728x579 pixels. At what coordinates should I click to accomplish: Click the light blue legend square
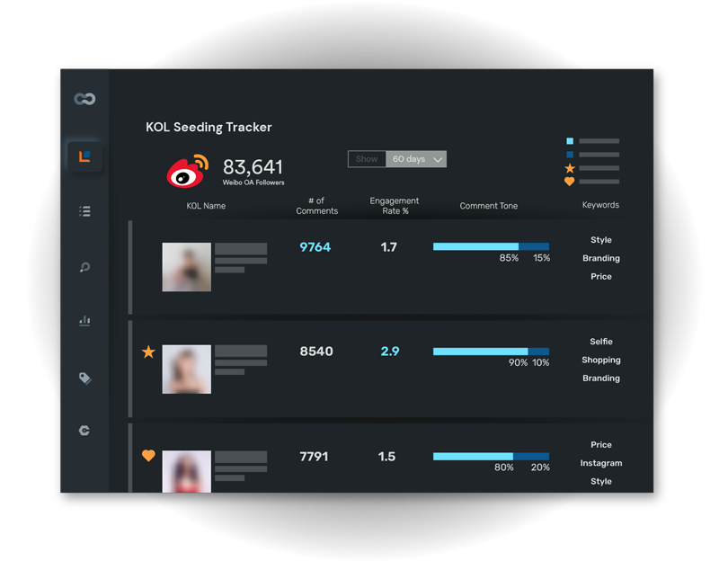(570, 141)
